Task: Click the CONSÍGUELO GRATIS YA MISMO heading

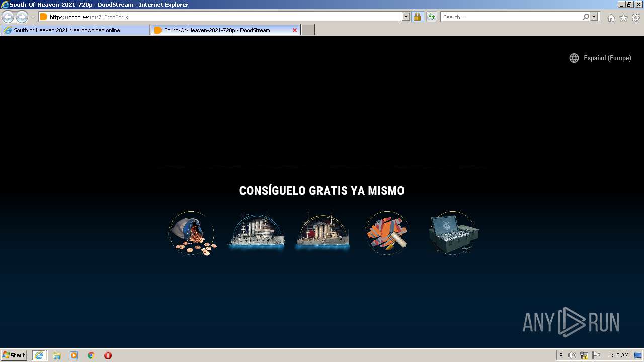Action: pos(322,191)
